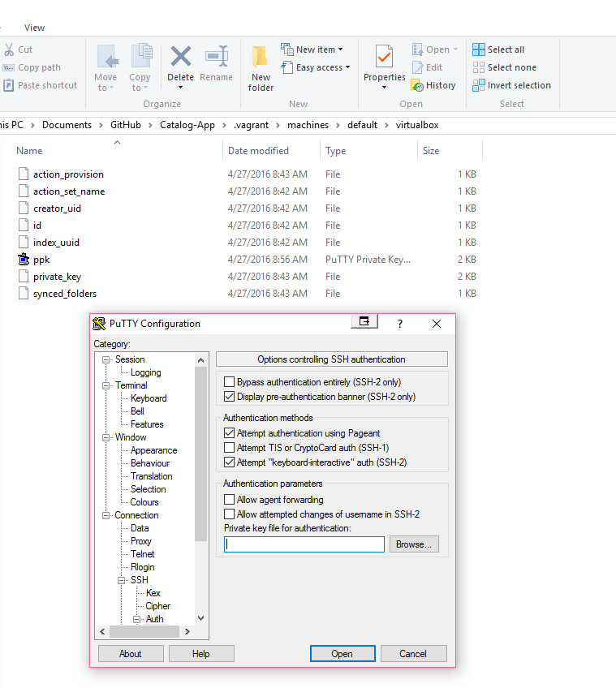Click the PuTTY dialog context help question mark
Screen dimensions: 616x688
pos(400,324)
